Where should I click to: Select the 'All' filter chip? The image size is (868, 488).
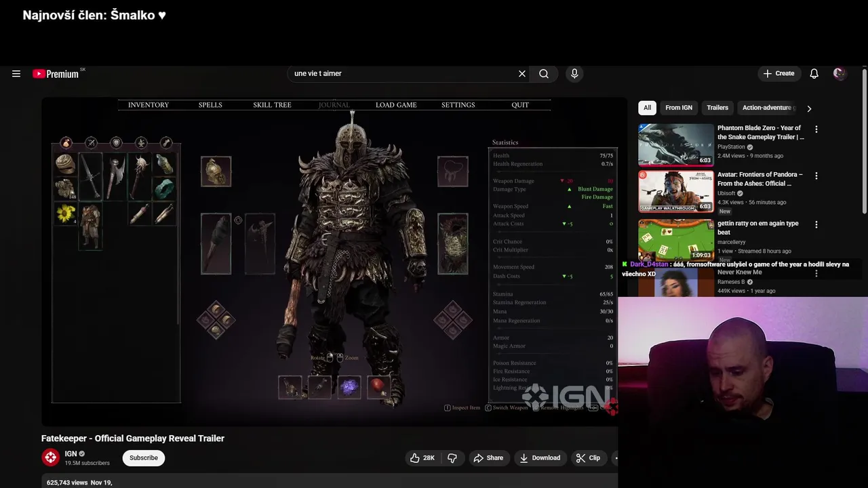point(648,108)
